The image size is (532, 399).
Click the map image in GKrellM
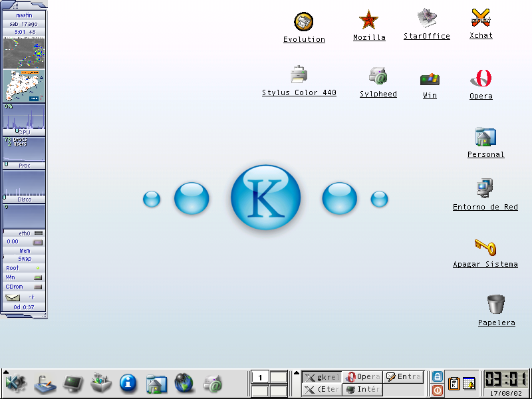click(24, 86)
